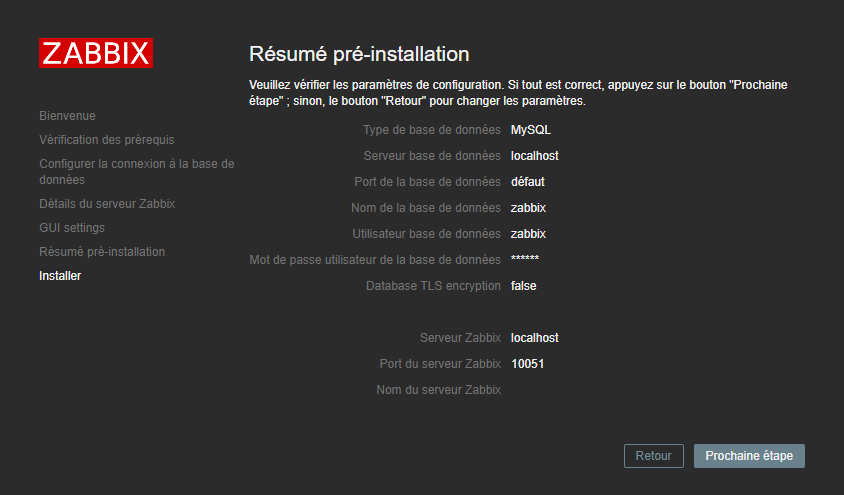844x495 pixels.
Task: Click the database server localhost value
Action: coord(534,156)
